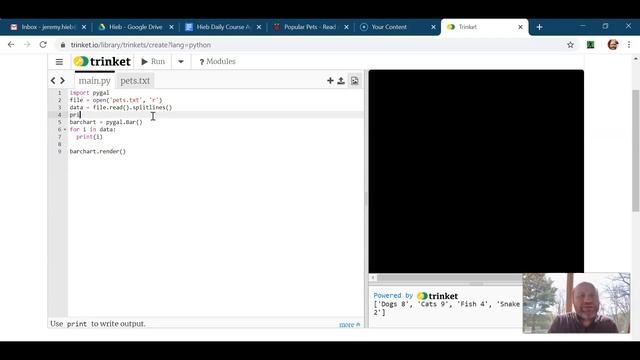Screen dimensions: 640x360
Task: Click the import pygal code line
Action: pos(89,93)
